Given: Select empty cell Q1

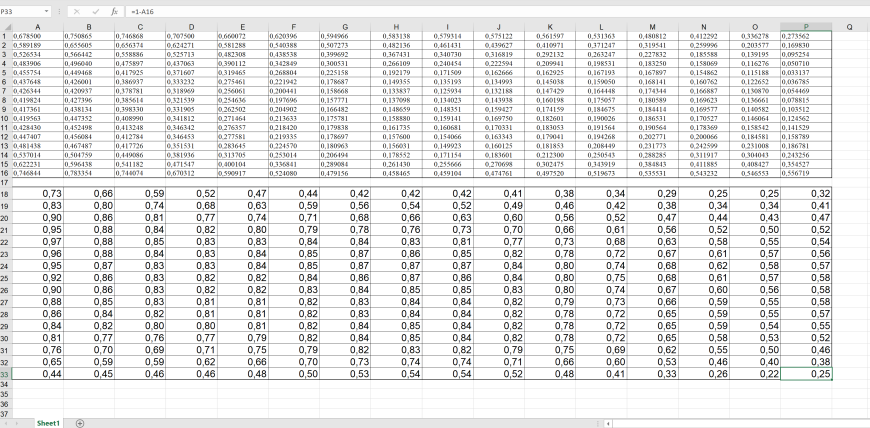Looking at the screenshot, I should click(x=849, y=35).
